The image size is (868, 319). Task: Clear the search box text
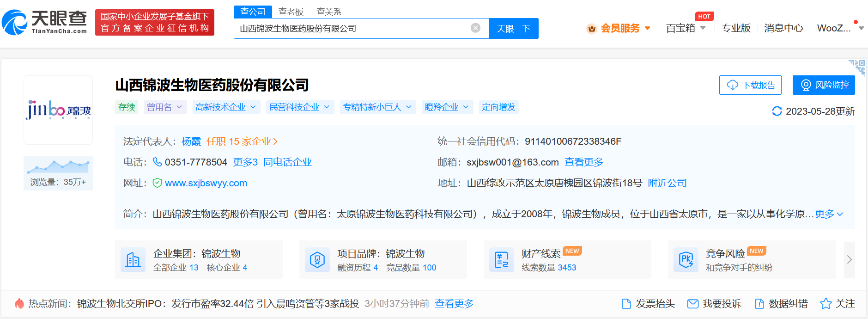[475, 28]
